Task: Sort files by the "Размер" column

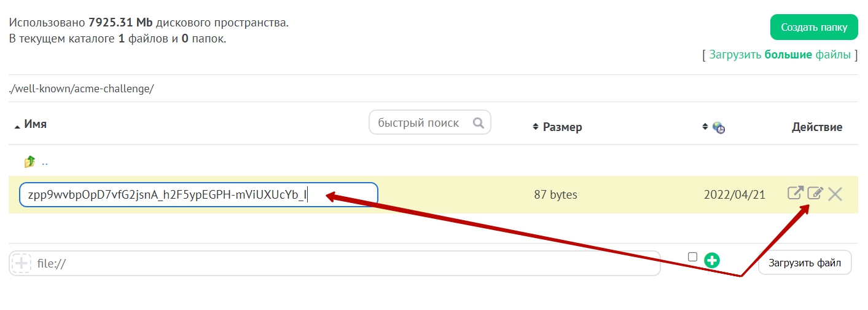Action: click(x=561, y=127)
